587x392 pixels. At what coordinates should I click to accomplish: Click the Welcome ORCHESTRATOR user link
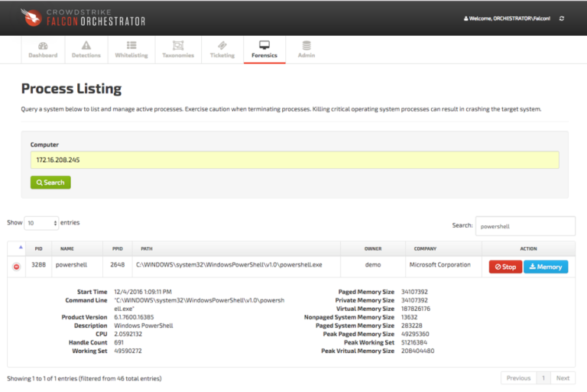tap(507, 18)
